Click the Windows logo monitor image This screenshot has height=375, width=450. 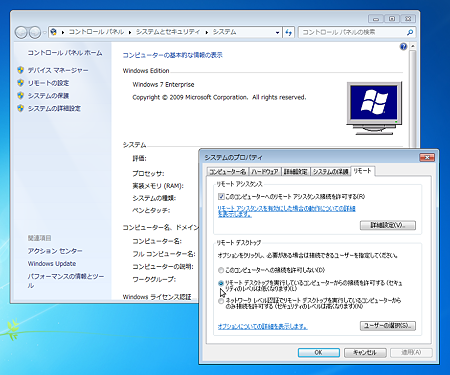click(374, 108)
